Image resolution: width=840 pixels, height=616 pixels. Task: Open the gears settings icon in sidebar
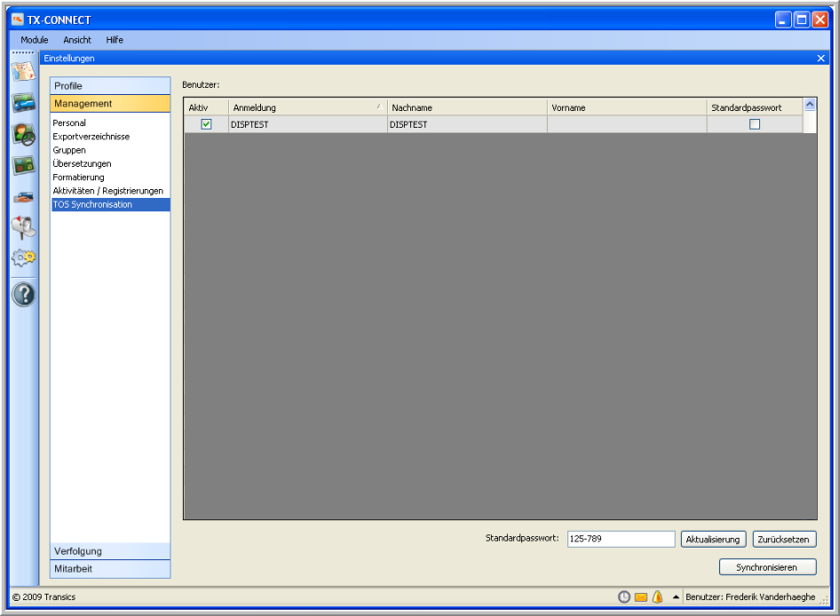(x=24, y=258)
